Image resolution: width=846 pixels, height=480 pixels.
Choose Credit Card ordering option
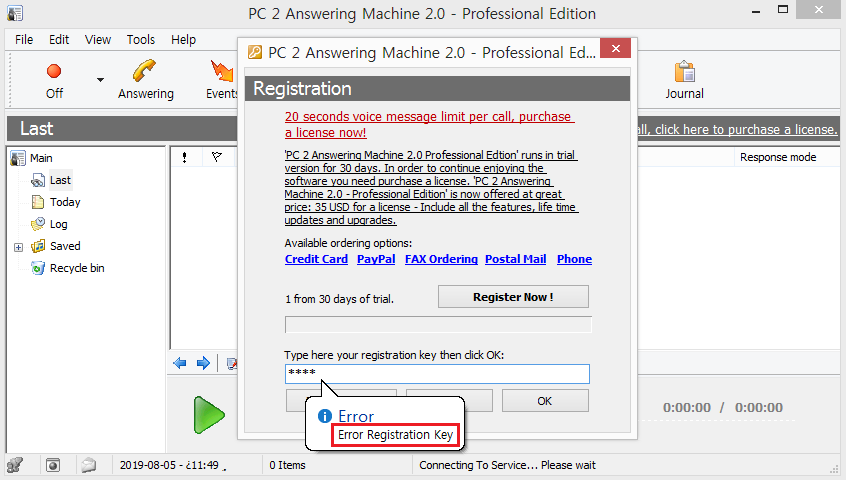click(316, 259)
